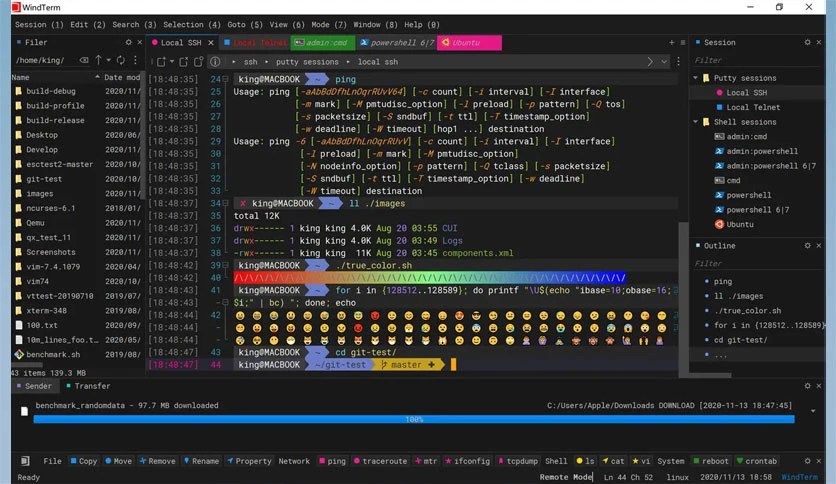Go up one directory in Filer

pos(99,60)
